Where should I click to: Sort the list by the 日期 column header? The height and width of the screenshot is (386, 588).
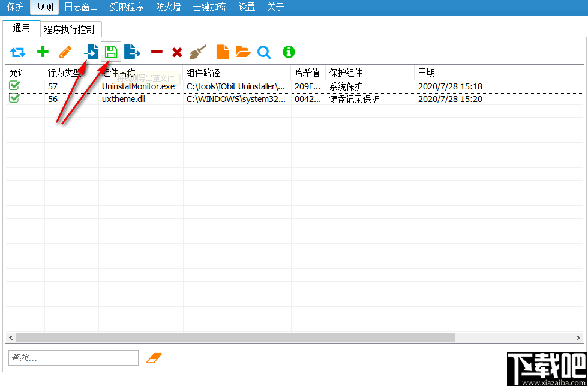[426, 73]
